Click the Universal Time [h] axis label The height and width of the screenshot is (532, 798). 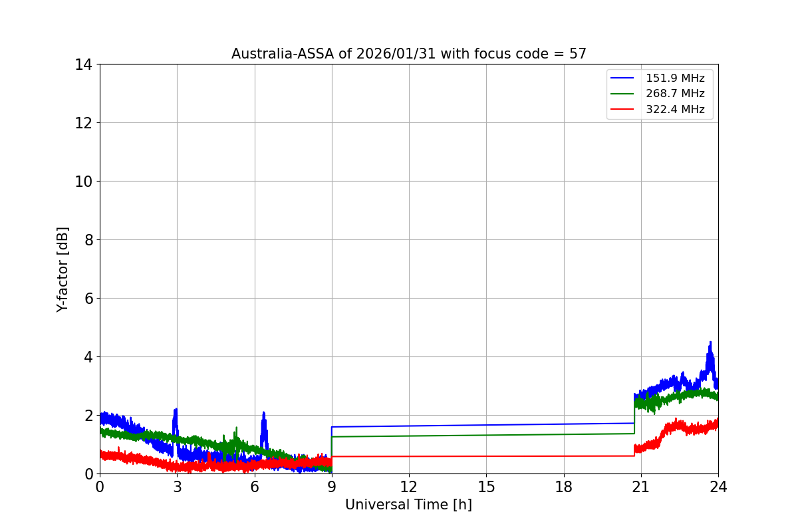coord(408,505)
